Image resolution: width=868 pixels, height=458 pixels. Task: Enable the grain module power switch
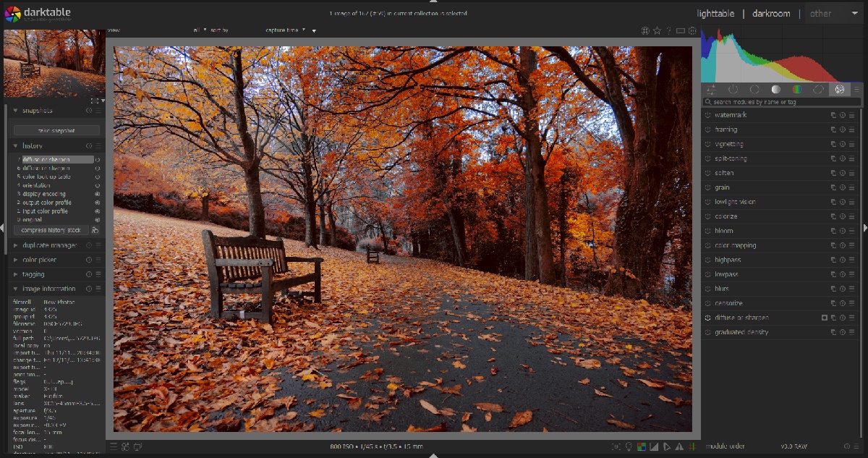708,187
